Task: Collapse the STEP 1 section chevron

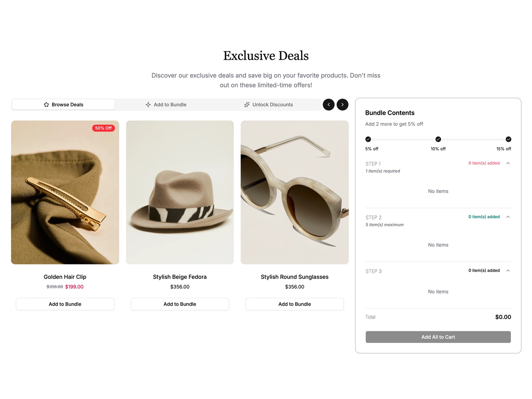Action: coord(508,163)
